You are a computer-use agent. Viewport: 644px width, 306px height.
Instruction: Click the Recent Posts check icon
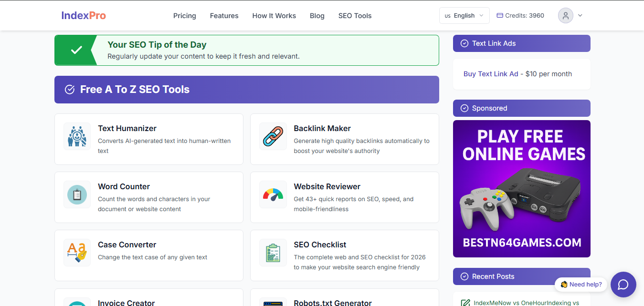(x=464, y=276)
